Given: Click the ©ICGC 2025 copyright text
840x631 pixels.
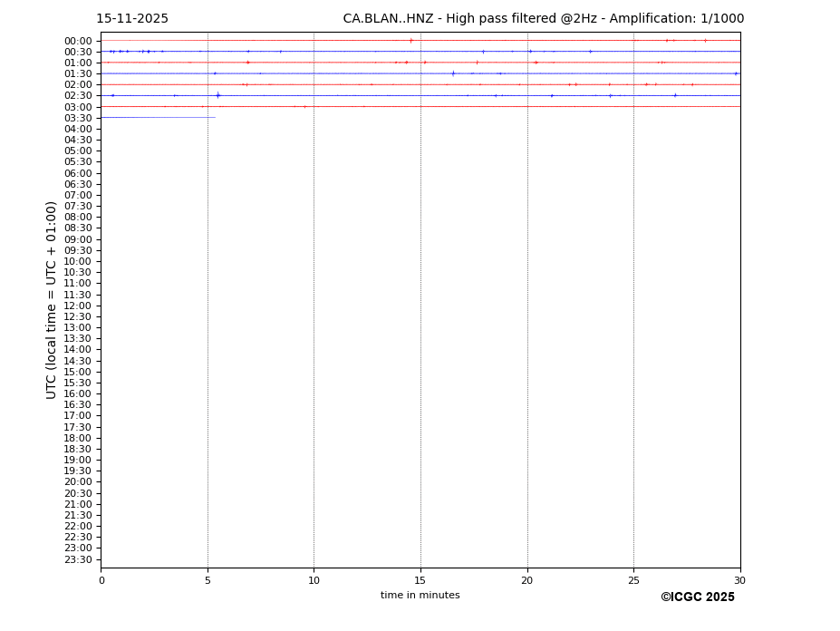Looking at the screenshot, I should click(697, 597).
